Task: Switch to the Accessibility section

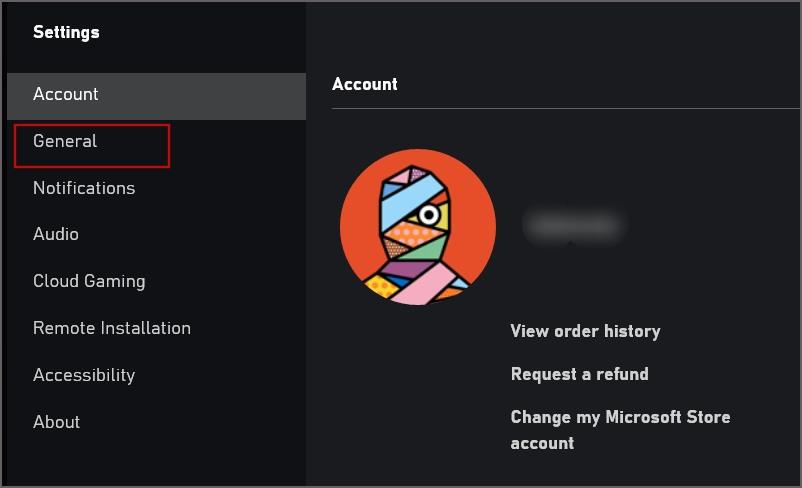Action: pyautogui.click(x=84, y=375)
